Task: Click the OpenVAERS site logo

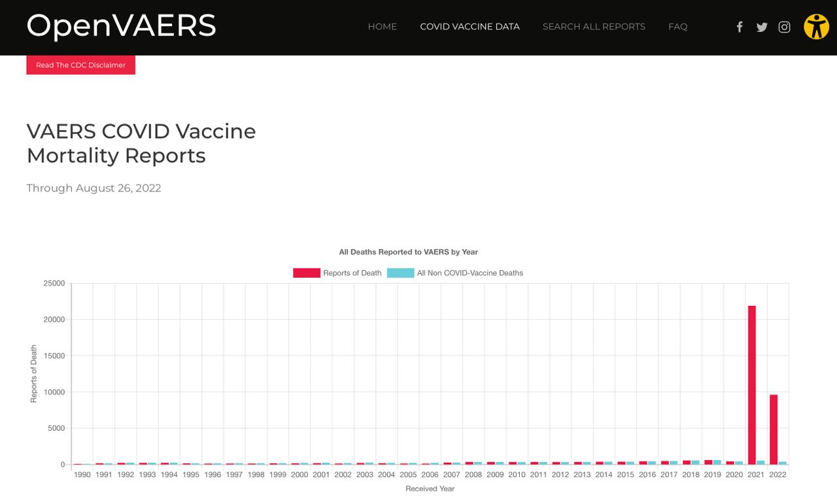Action: [x=121, y=26]
